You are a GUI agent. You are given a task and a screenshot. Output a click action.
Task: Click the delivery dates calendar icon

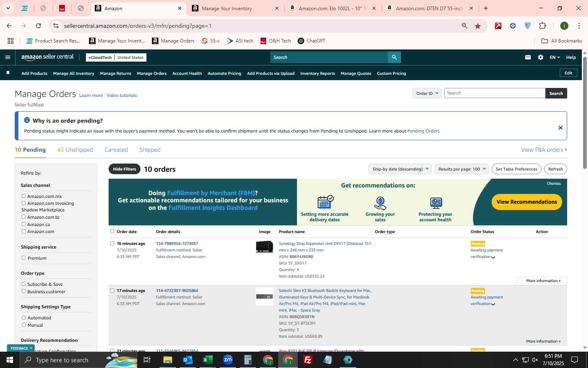coord(325,202)
